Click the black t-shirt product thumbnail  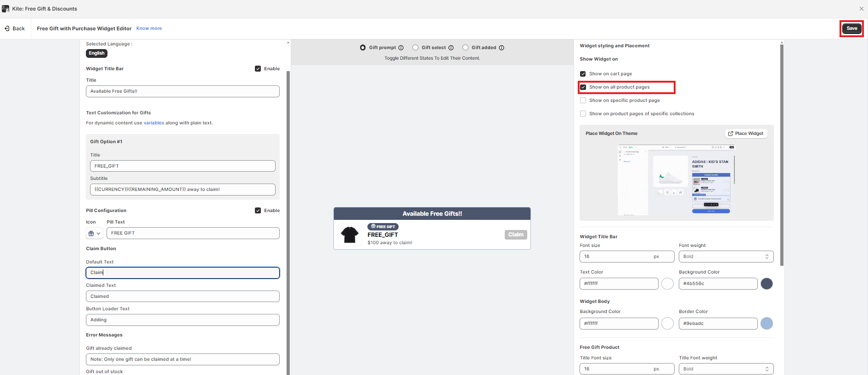[349, 235]
